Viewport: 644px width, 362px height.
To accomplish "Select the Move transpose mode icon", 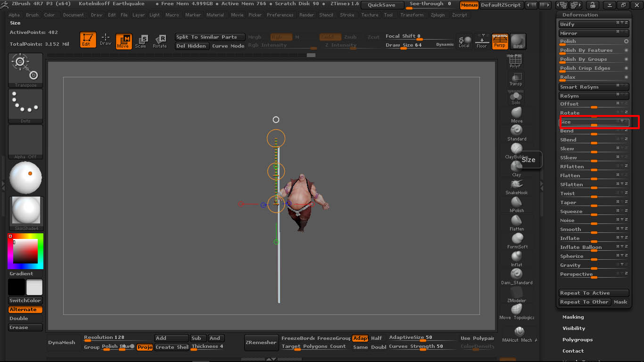I will 124,41.
